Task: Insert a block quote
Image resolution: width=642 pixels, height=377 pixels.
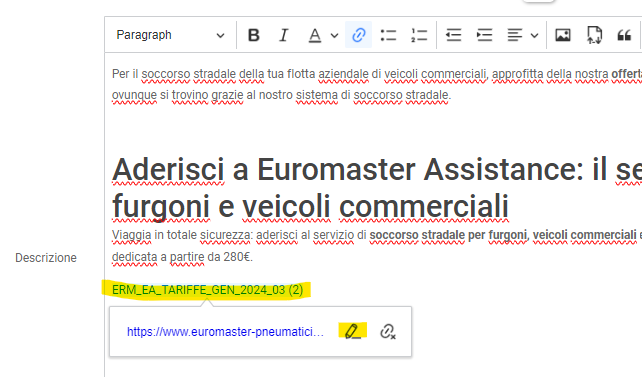Action: [x=624, y=35]
